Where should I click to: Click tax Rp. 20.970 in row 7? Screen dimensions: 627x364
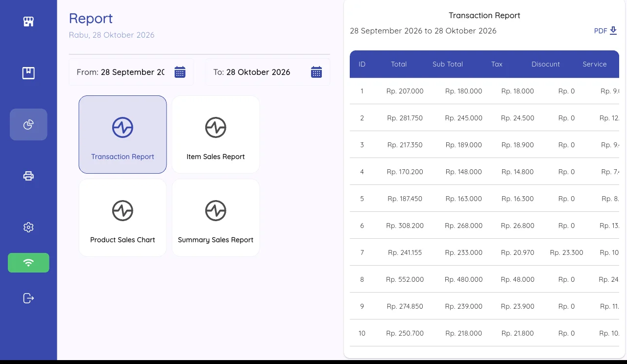click(x=518, y=252)
